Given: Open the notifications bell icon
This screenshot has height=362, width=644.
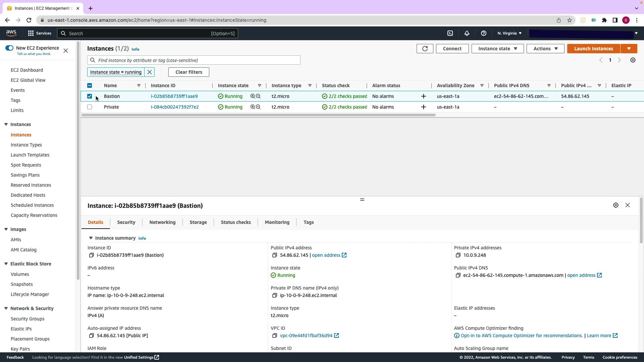Looking at the screenshot, I should tap(467, 33).
